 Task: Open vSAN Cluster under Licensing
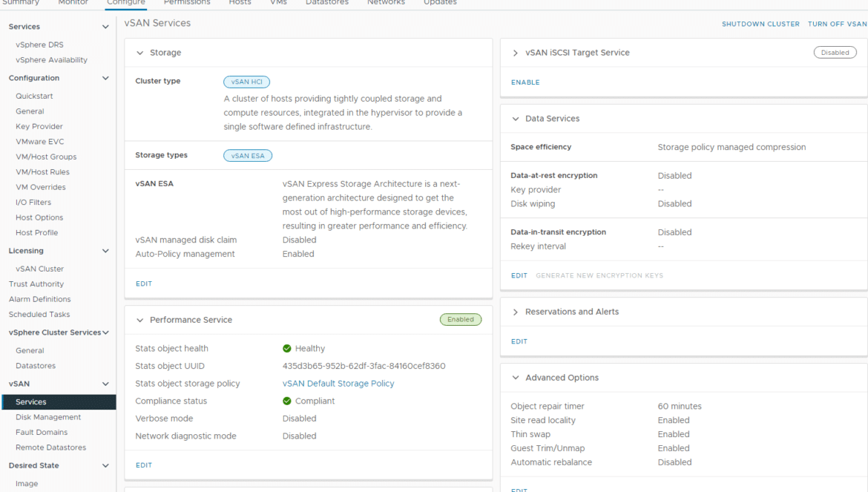coord(40,269)
